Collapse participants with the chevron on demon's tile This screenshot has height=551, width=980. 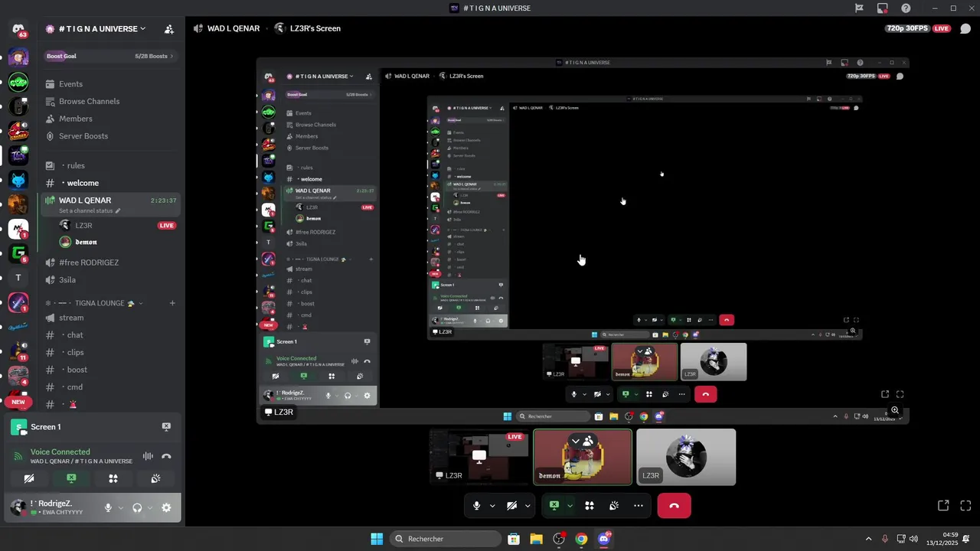[576, 441]
